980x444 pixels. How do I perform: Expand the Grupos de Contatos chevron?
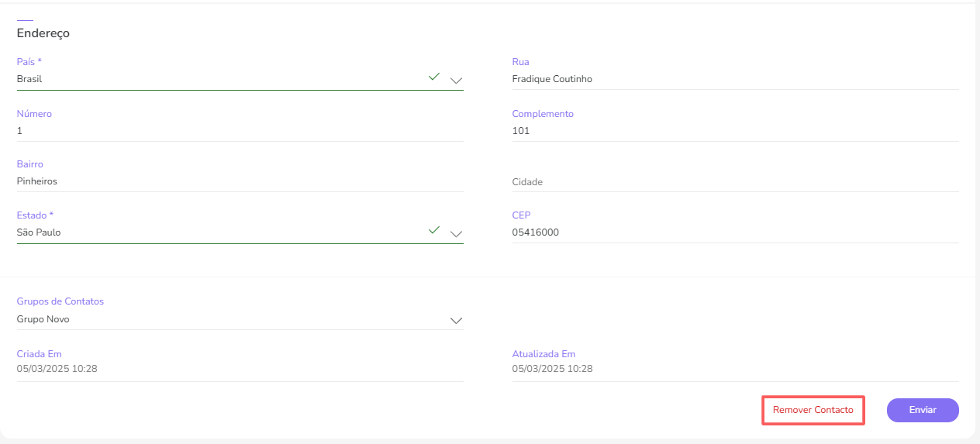pyautogui.click(x=456, y=320)
